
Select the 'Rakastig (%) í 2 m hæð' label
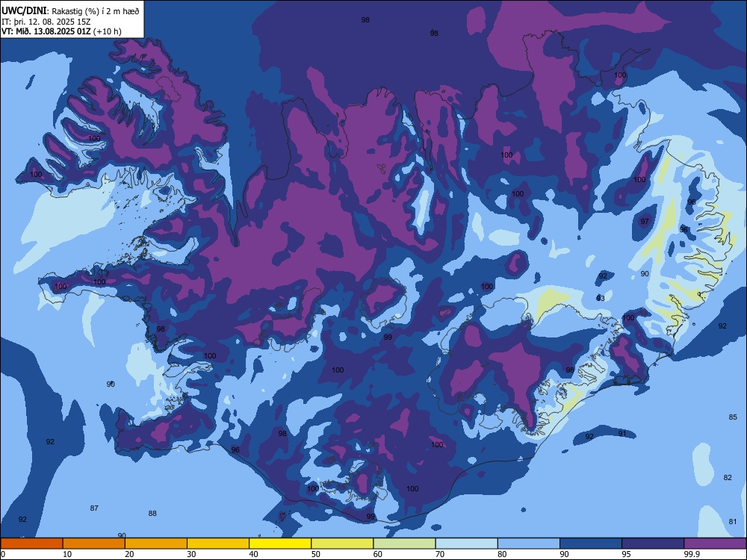click(x=96, y=11)
